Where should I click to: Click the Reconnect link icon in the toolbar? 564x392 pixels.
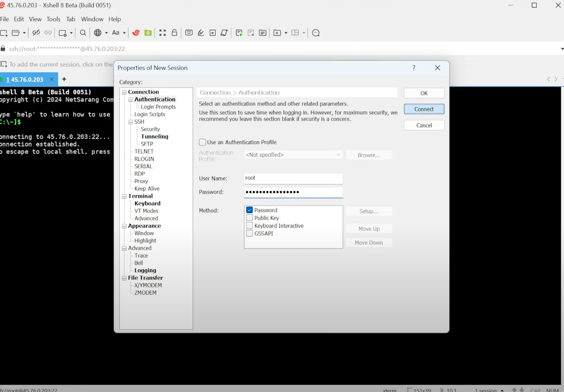tap(48, 32)
